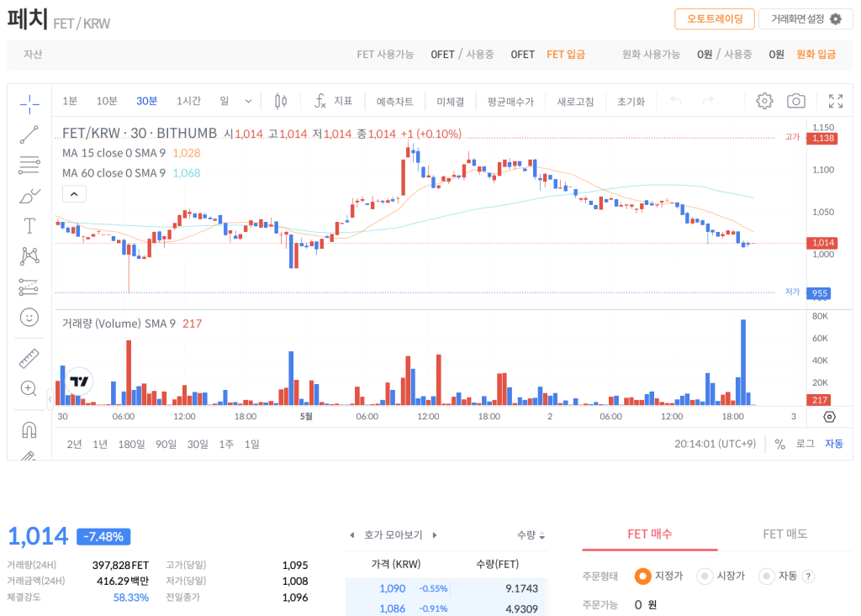Click the FET 입금 link
The height and width of the screenshot is (616, 861).
(x=566, y=55)
